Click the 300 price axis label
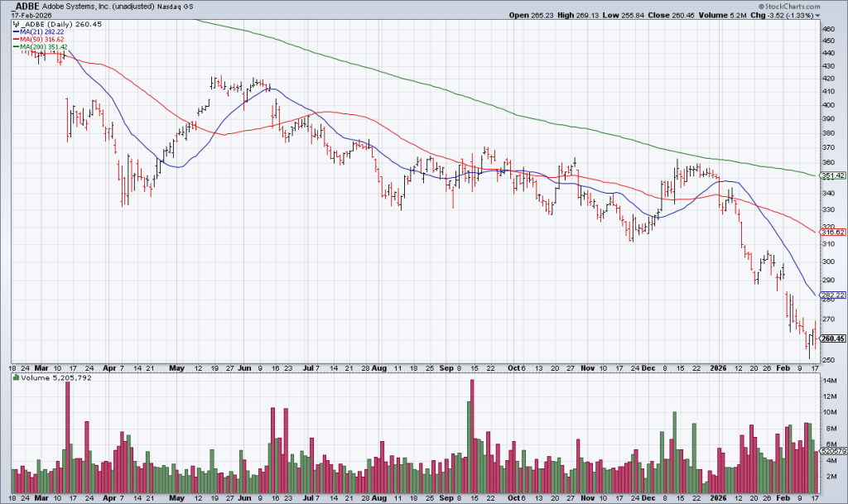 pos(828,262)
